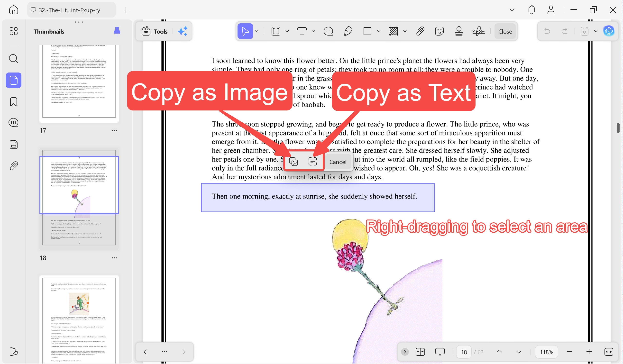This screenshot has height=364, width=623.
Task: Open the form fields panel icon
Action: [13, 144]
